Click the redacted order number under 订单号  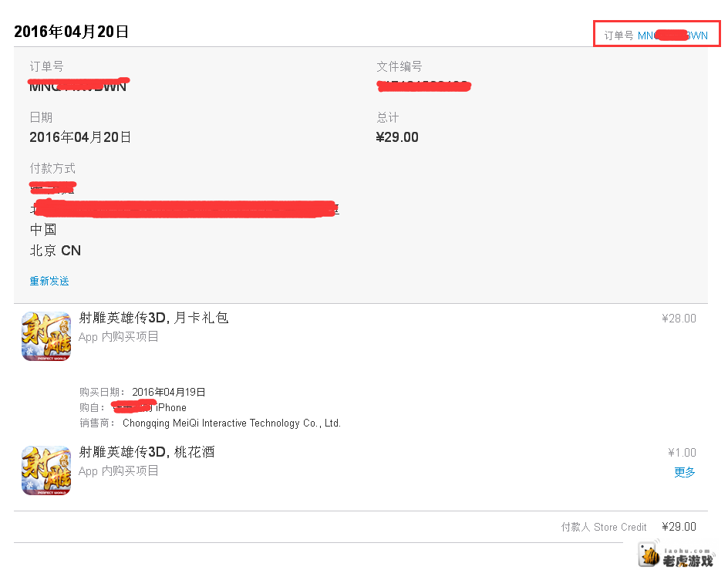pyautogui.click(x=78, y=85)
